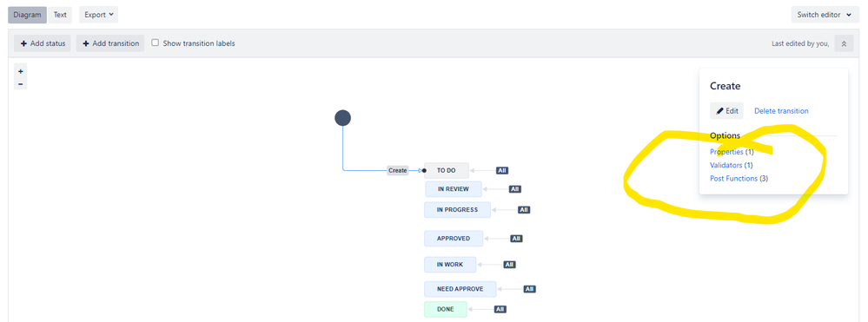Click the All badge beside NEED APPROVE

[530, 289]
